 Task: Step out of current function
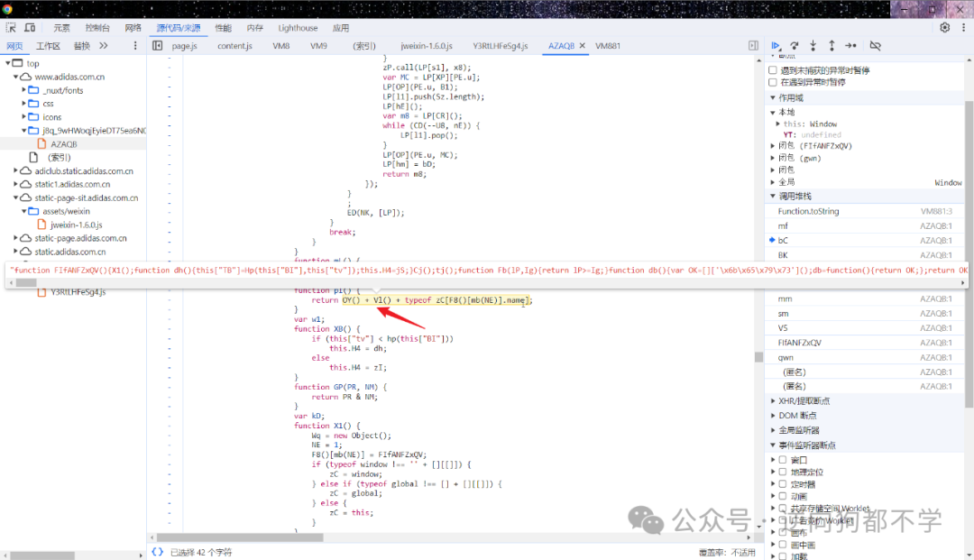(x=832, y=46)
